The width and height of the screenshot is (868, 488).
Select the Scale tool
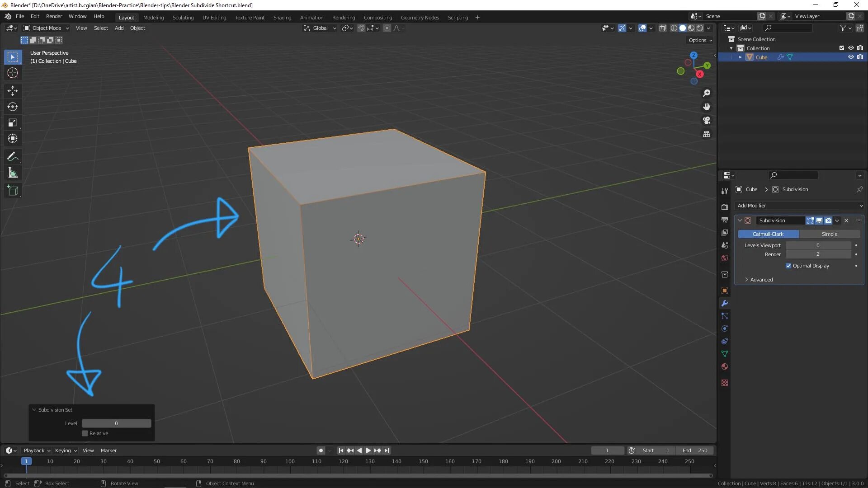point(13,122)
